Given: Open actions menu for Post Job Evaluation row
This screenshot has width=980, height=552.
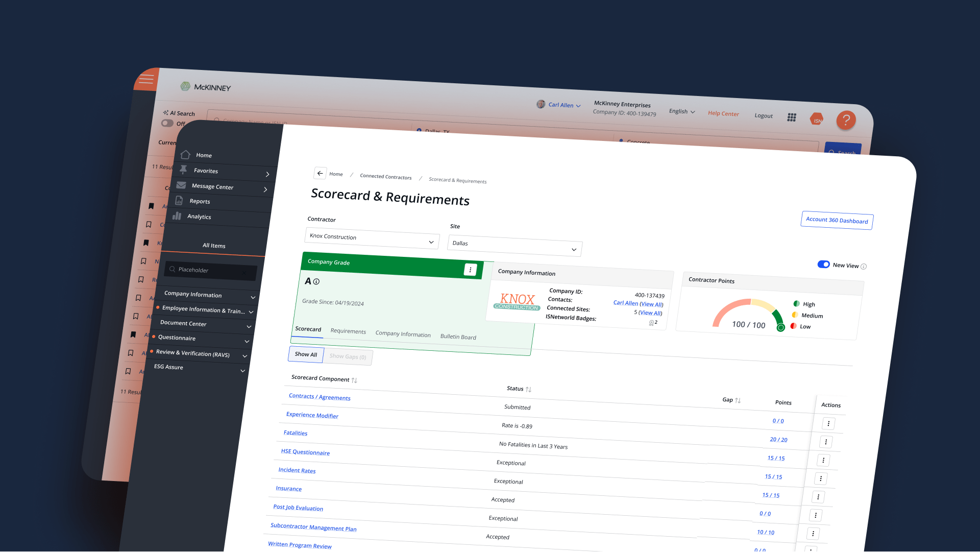Looking at the screenshot, I should (x=813, y=534).
